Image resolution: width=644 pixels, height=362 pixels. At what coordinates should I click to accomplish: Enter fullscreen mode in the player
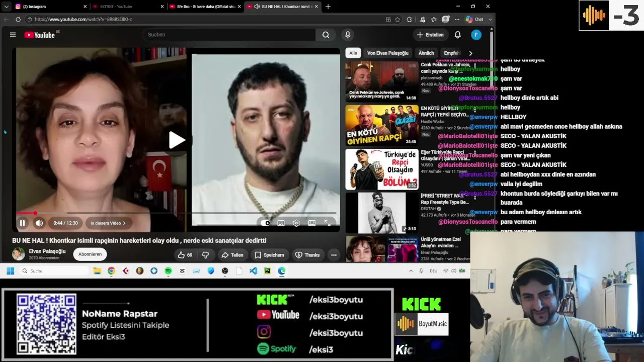coord(328,223)
